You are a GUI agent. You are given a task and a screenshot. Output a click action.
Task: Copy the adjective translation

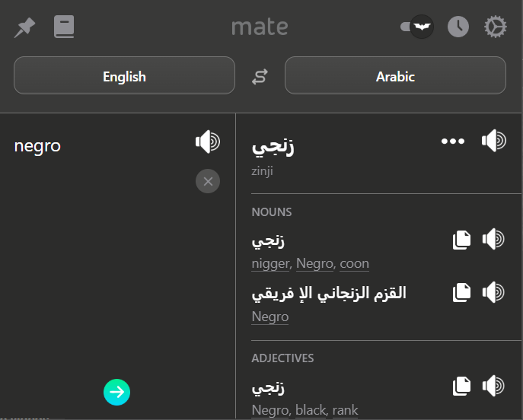[x=461, y=387]
